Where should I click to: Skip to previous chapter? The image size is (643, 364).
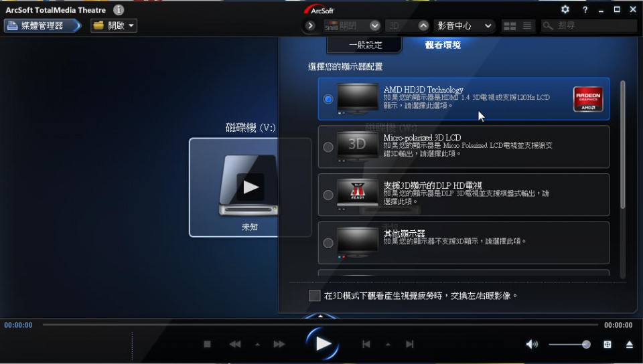[x=366, y=345]
